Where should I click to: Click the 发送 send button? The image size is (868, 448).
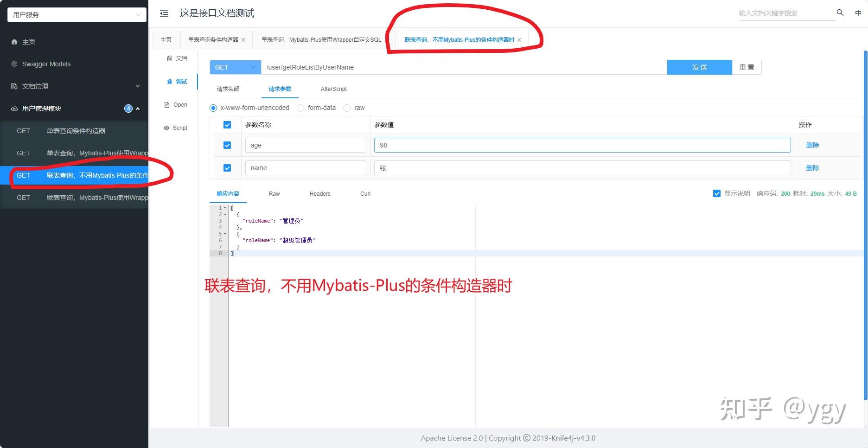click(699, 67)
